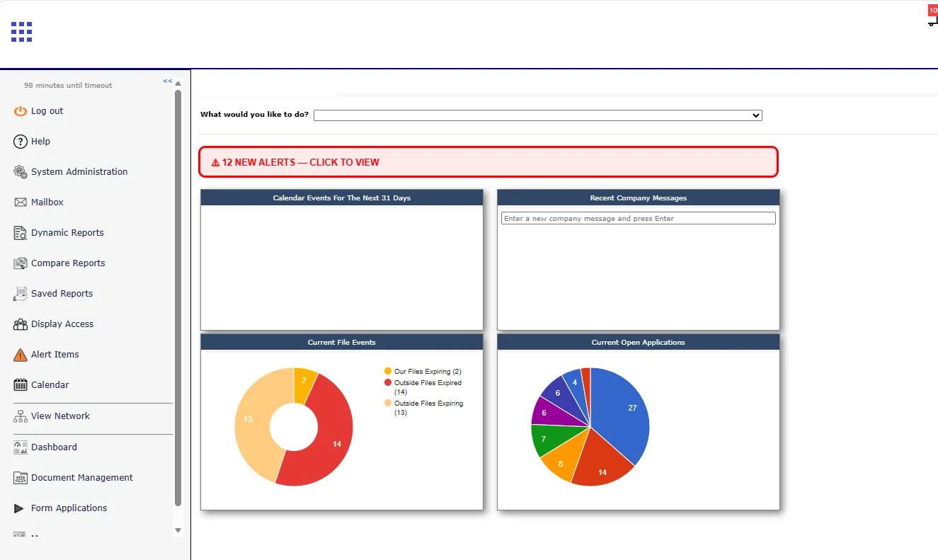The image size is (938, 560).
Task: Click the Dashboard gauge icon
Action: 21,447
